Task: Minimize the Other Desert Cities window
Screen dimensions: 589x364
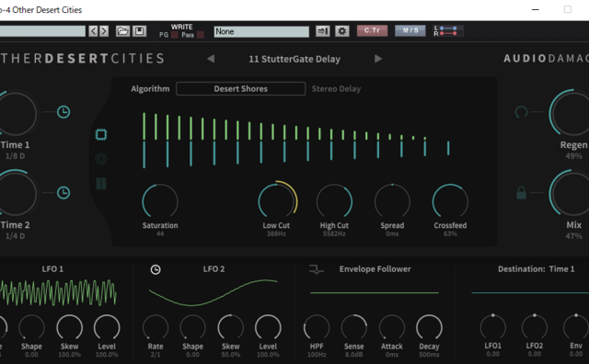Action: tap(536, 9)
